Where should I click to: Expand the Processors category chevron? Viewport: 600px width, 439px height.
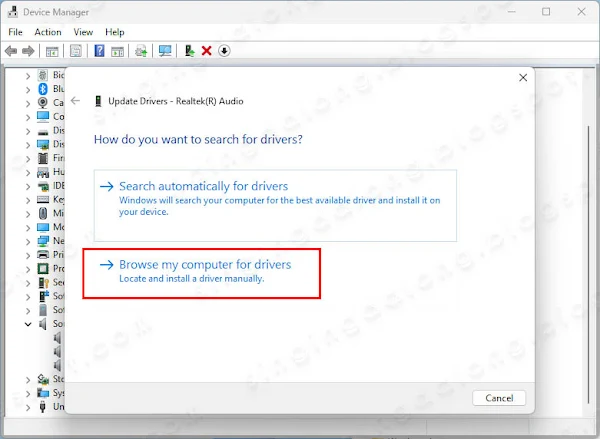pos(28,269)
